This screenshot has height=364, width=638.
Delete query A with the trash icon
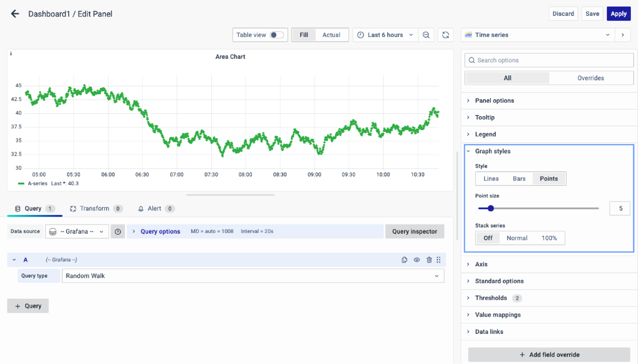pos(429,260)
